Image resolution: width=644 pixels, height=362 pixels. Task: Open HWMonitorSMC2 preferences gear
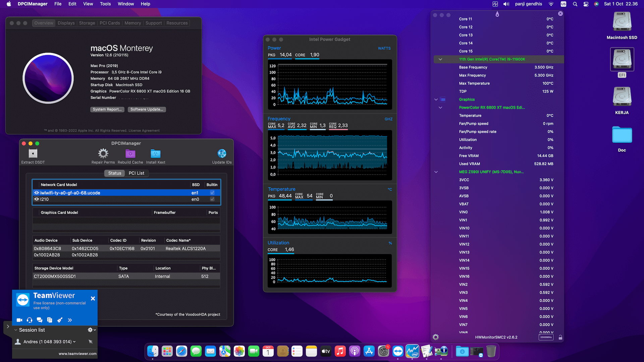(435, 337)
